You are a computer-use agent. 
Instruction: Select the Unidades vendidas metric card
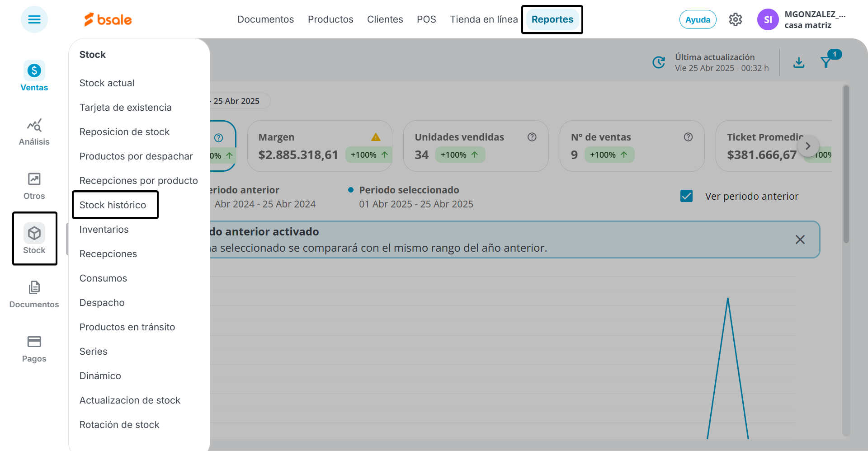(x=476, y=146)
